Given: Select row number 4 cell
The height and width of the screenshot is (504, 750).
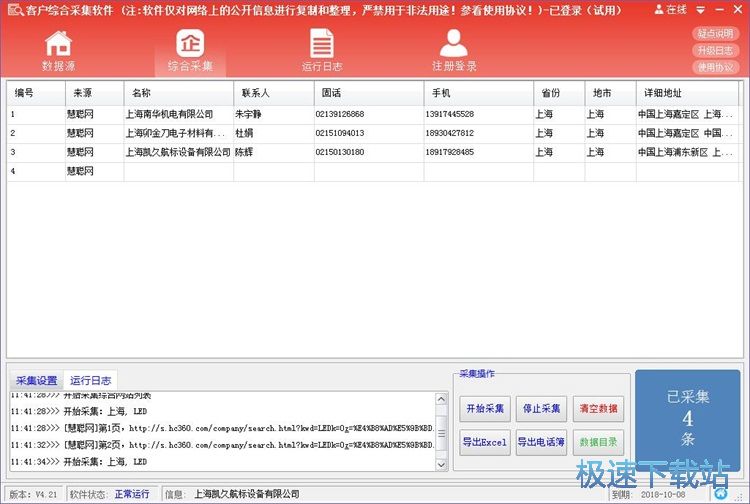Looking at the screenshot, I should tap(36, 171).
